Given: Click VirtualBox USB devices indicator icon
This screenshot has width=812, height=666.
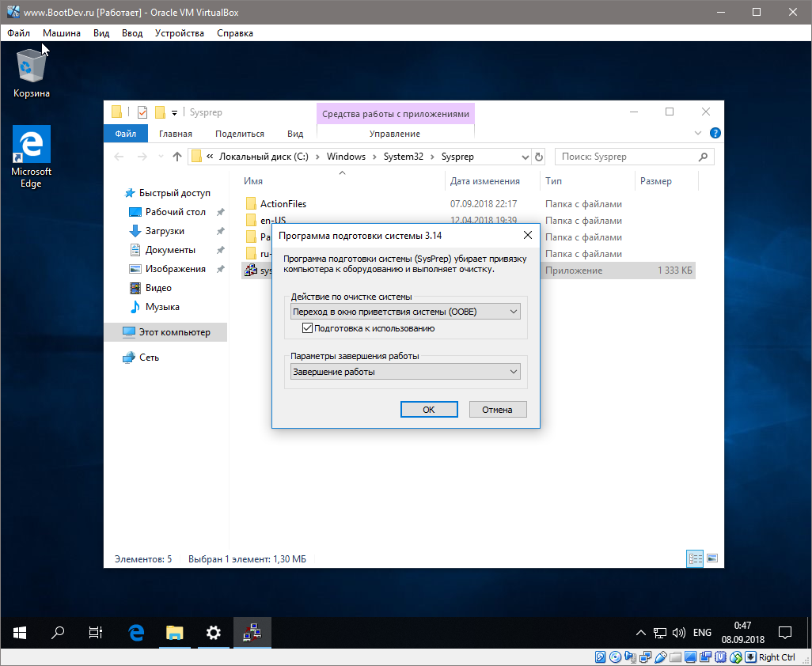Looking at the screenshot, I should click(660, 657).
